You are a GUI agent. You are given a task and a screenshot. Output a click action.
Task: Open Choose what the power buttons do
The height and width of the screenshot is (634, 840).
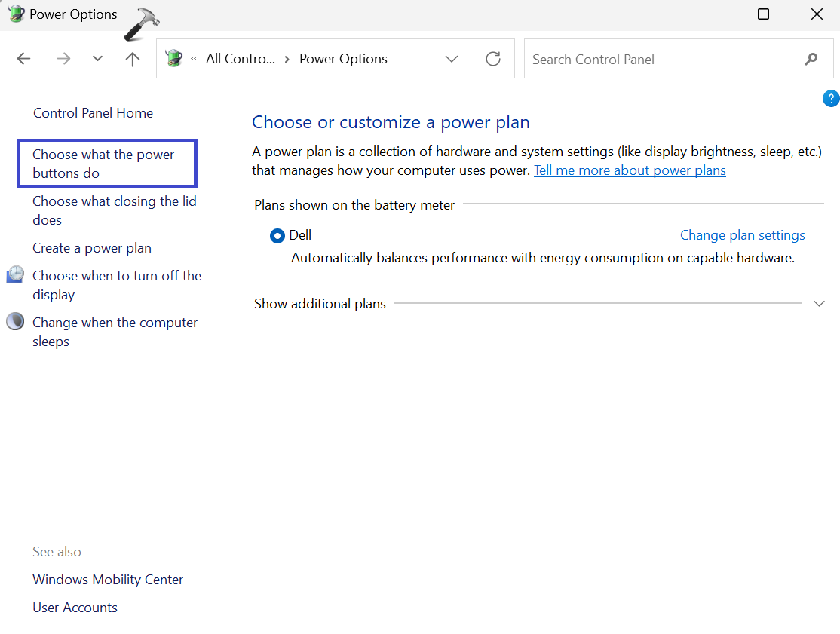click(x=103, y=164)
